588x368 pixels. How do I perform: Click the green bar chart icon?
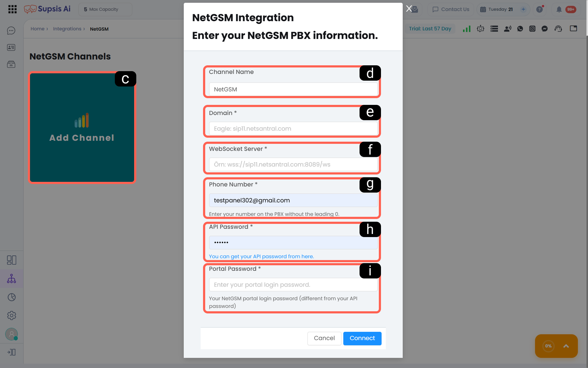coord(467,29)
